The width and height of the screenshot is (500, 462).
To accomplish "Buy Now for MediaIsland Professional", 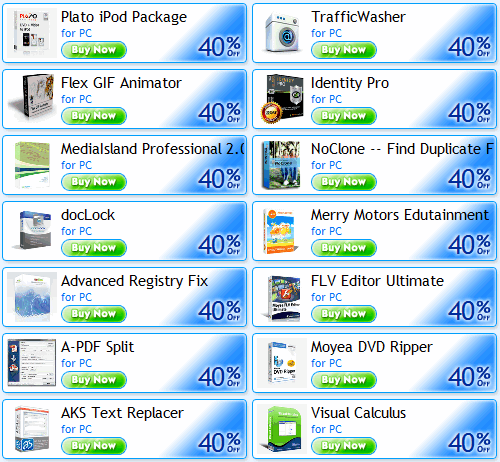I will 94,182.
